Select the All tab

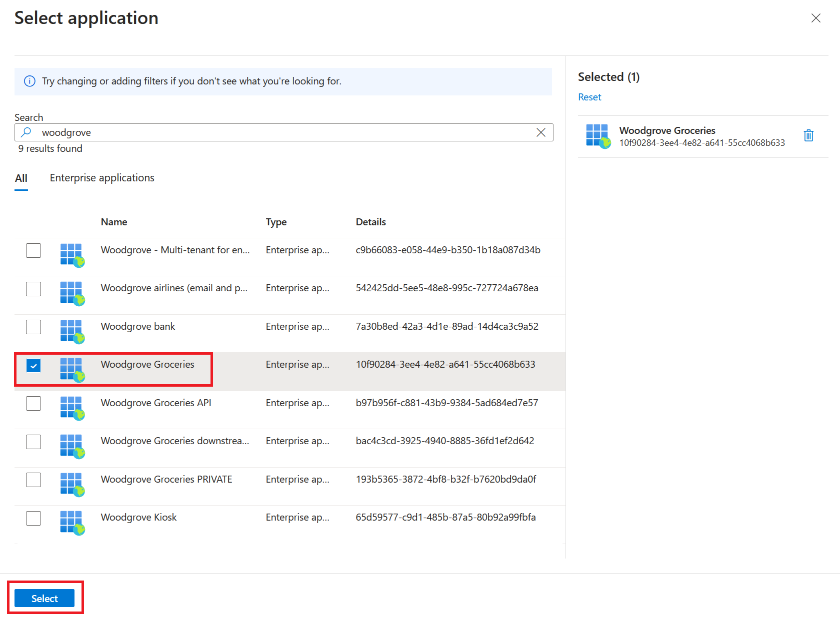[x=21, y=178]
